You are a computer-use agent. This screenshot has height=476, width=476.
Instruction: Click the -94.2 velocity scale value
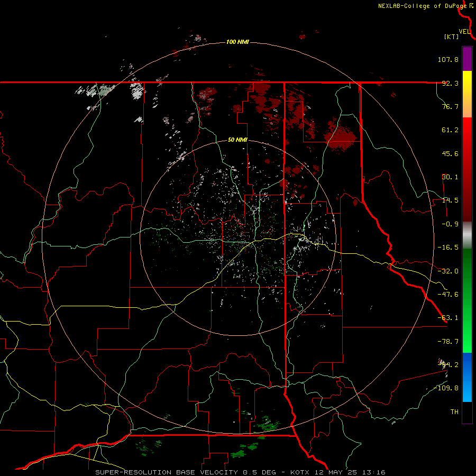pos(448,364)
